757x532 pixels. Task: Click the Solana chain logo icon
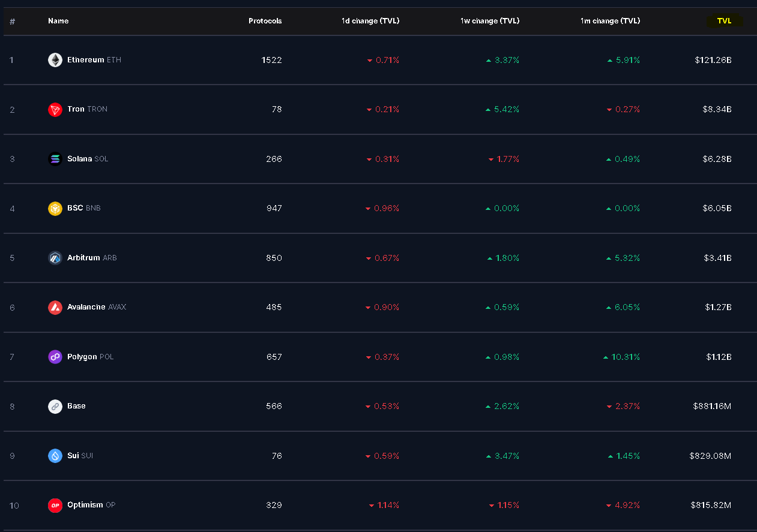point(55,159)
